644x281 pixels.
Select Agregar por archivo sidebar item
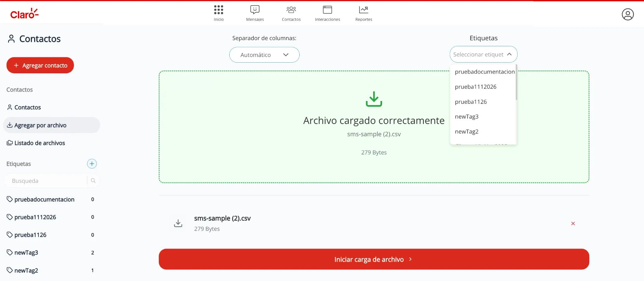point(40,125)
